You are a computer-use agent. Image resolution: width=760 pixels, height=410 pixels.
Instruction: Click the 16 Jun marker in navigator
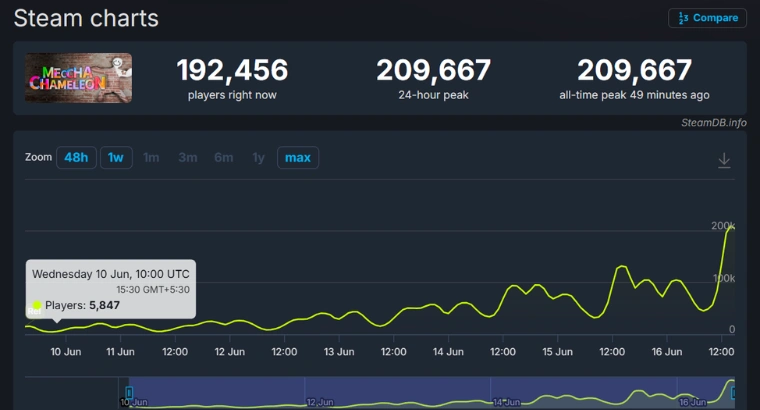click(692, 402)
